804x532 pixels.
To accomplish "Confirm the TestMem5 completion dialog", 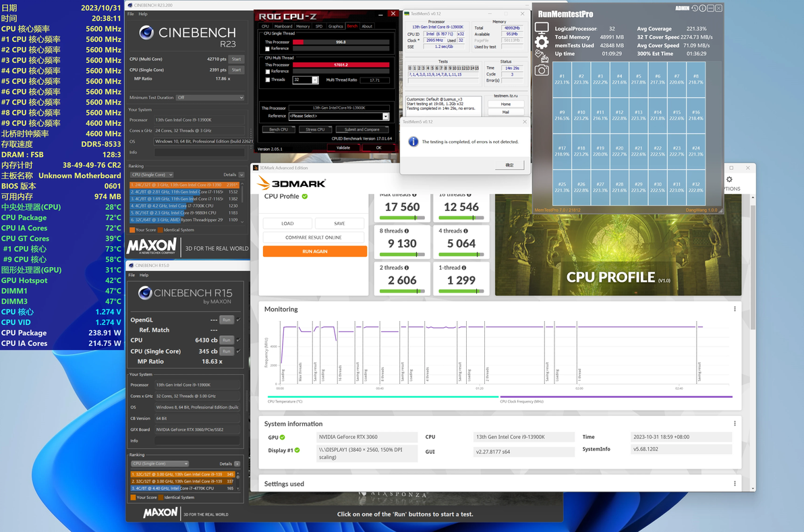I will (510, 165).
